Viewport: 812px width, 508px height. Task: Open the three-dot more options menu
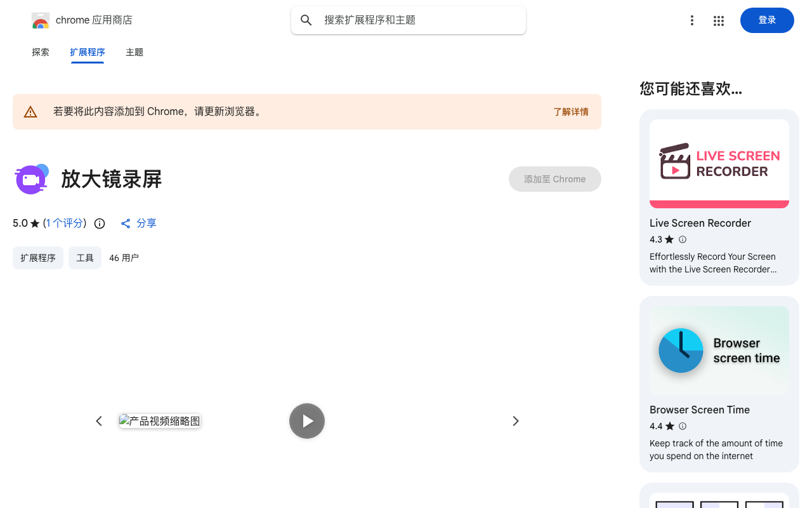pos(692,20)
